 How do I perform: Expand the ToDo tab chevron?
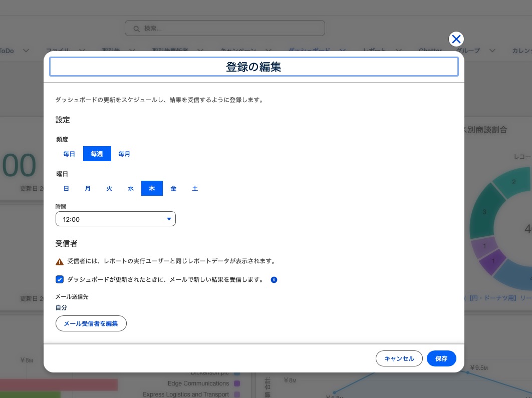pyautogui.click(x=26, y=51)
